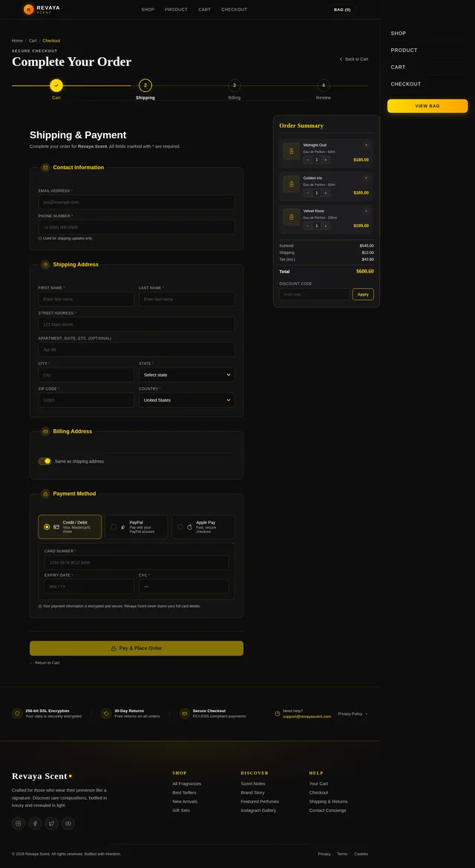Screen dimensions: 475x868
Task: Increase Golden Iris quantity with plus
Action: [326, 192]
